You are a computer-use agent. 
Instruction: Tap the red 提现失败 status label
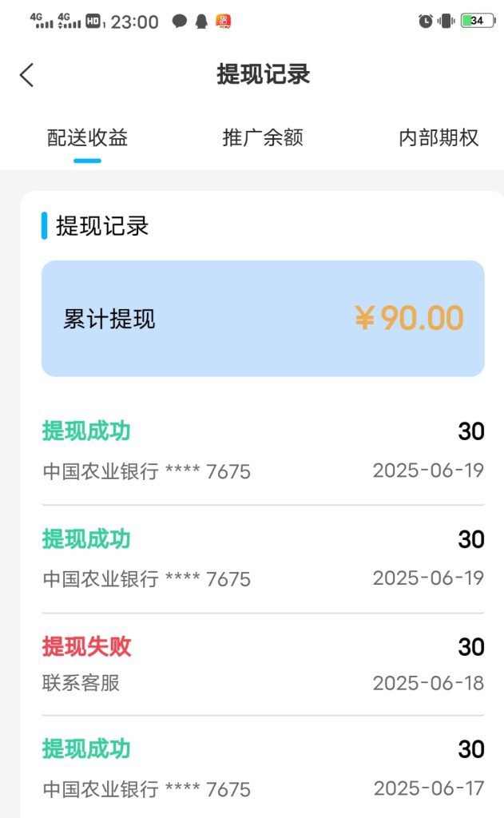86,647
